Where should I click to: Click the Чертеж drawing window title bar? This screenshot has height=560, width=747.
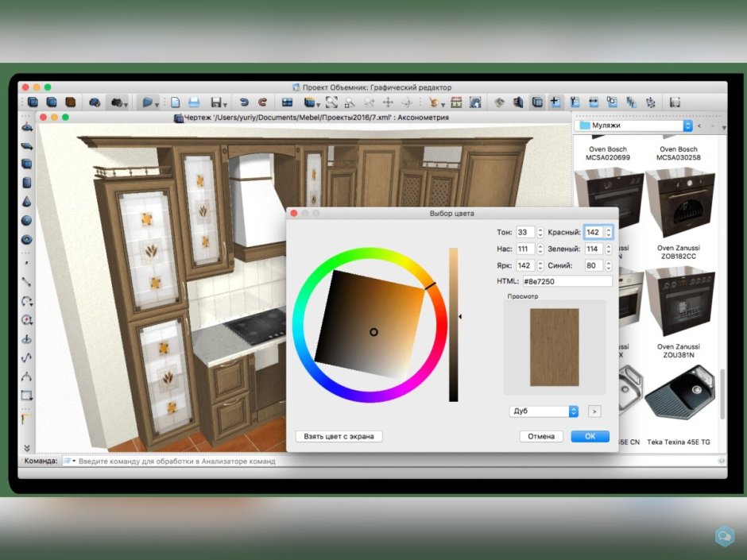[305, 117]
